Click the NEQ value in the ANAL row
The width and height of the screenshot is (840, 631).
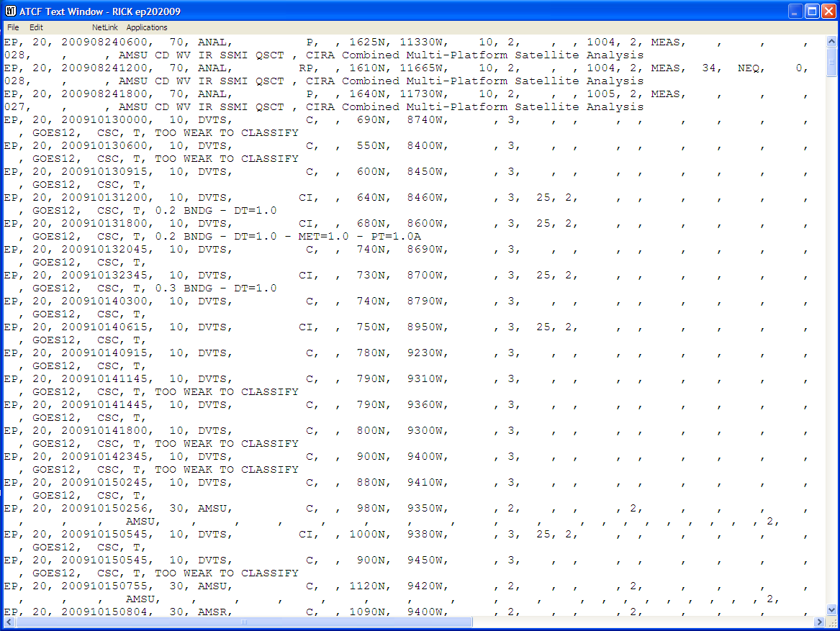click(x=748, y=68)
